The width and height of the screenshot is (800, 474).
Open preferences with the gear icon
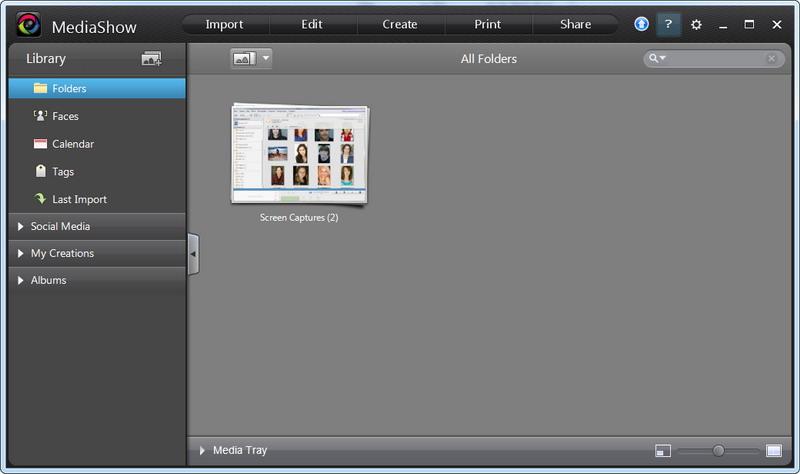click(x=696, y=24)
